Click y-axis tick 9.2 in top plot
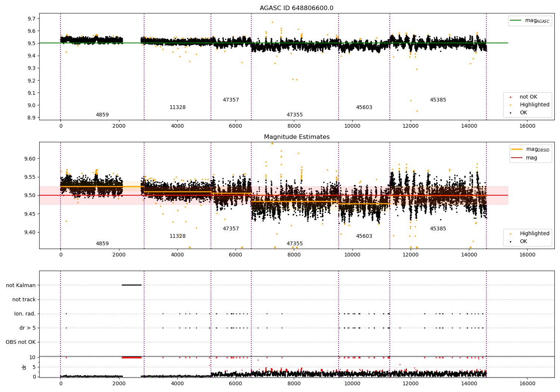The height and width of the screenshot is (392, 560). [x=32, y=81]
